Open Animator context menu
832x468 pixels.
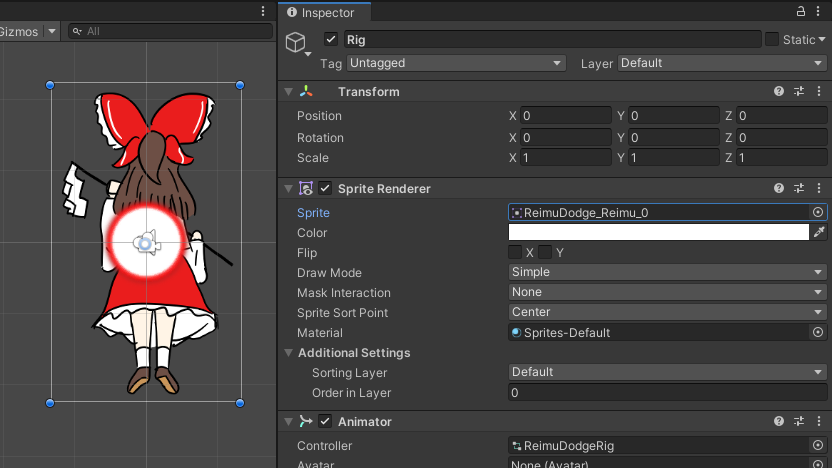[819, 421]
